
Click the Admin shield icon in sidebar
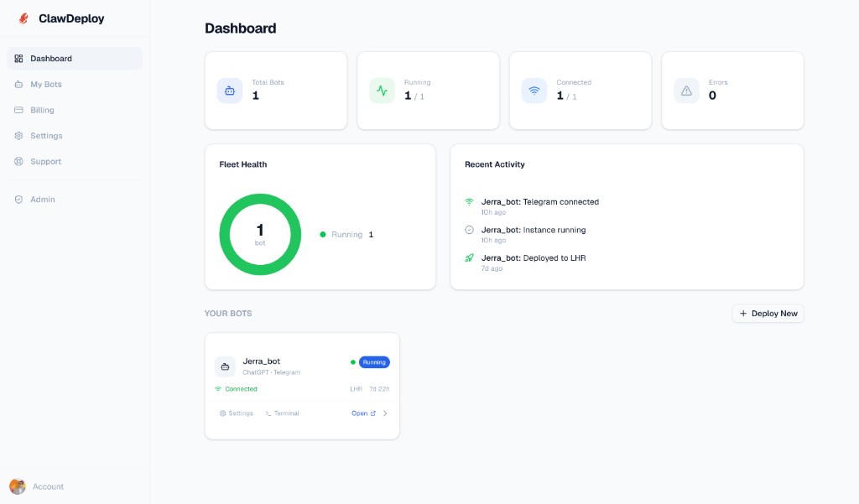tap(18, 199)
